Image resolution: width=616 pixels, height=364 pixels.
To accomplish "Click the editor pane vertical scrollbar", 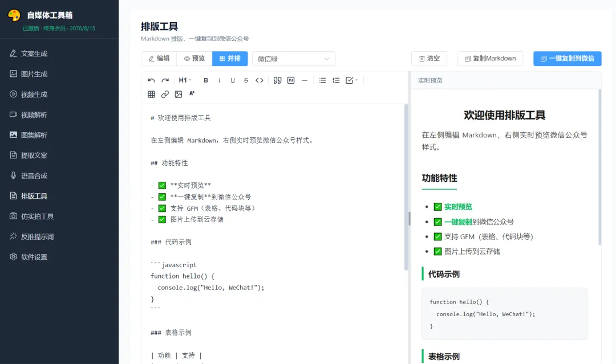I will tap(406, 187).
